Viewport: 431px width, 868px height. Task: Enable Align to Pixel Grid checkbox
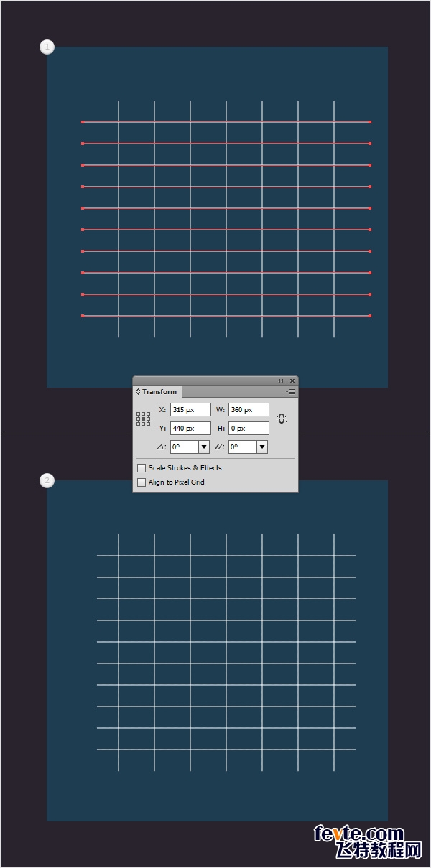click(x=142, y=482)
